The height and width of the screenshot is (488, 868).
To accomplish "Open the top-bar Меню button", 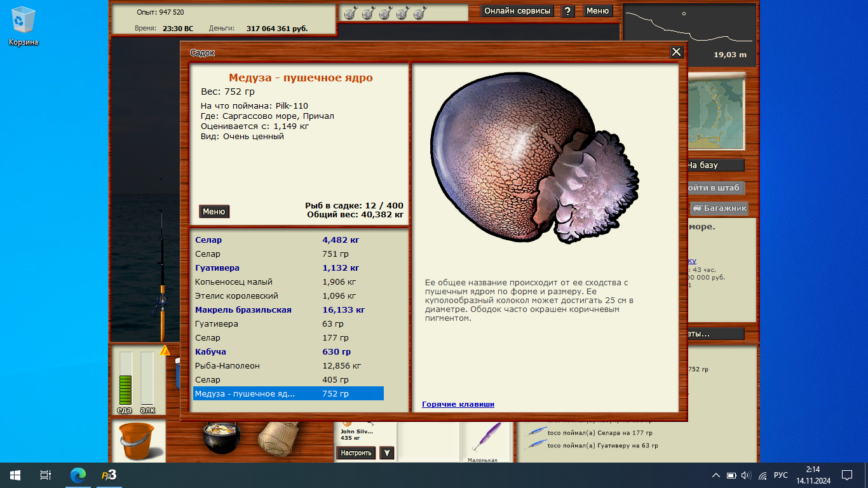I will point(597,11).
